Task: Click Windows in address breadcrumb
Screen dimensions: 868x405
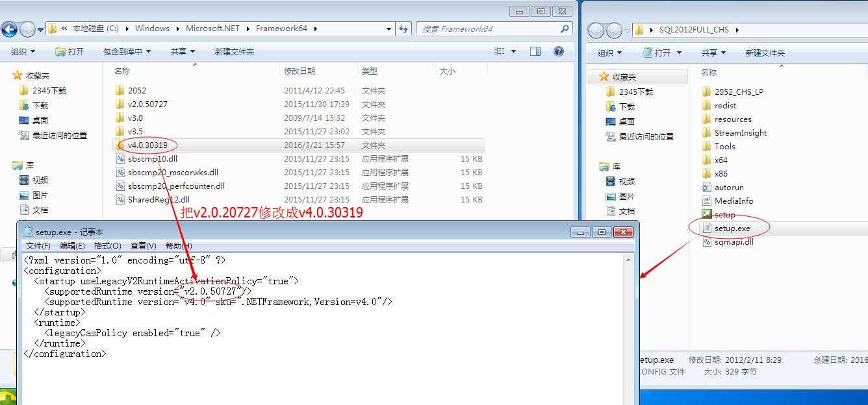Action: (x=152, y=29)
